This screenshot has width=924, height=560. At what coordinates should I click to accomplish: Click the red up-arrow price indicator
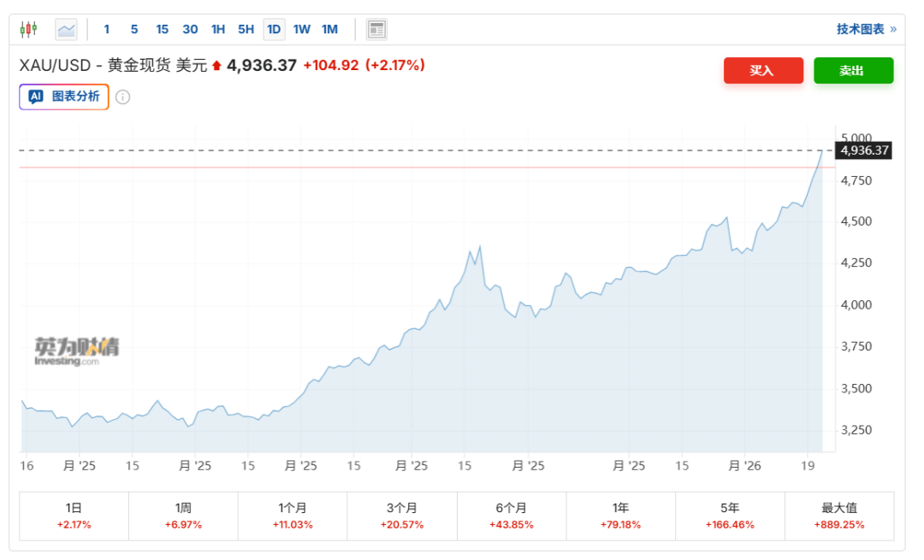(216, 66)
